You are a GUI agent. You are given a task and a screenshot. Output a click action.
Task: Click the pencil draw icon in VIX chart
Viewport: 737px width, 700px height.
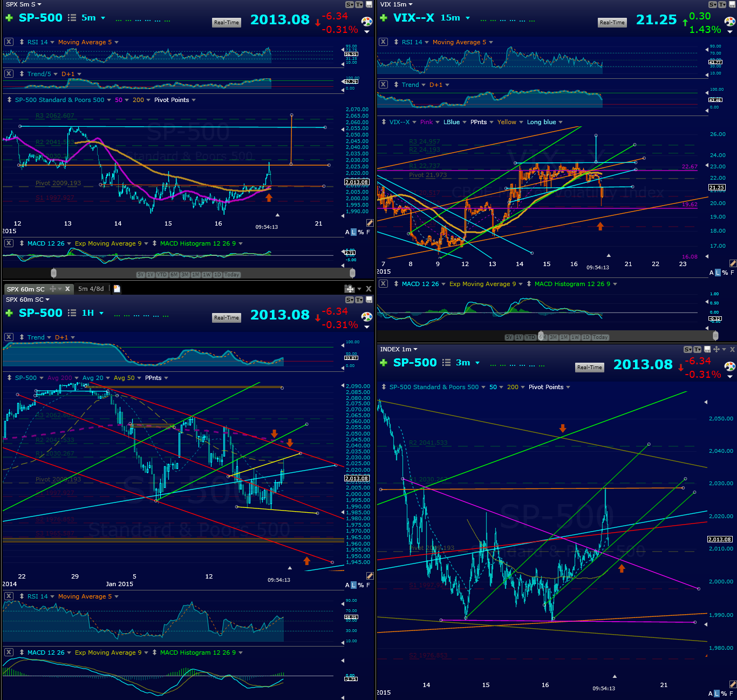[x=733, y=263]
